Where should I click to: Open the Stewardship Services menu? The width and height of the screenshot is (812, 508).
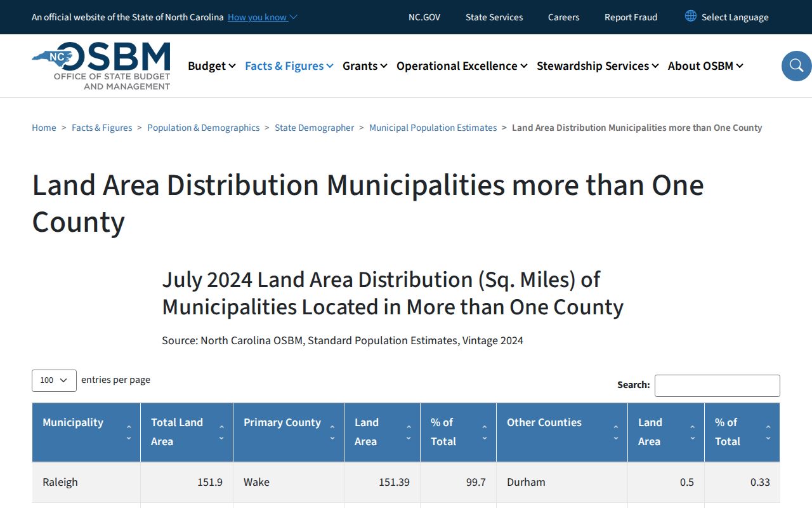click(x=598, y=66)
